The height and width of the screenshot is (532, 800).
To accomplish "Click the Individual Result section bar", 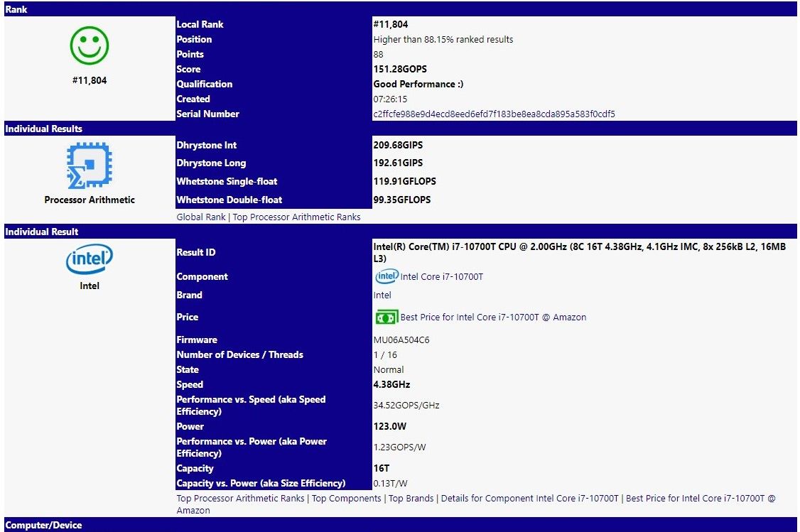I will coord(43,232).
